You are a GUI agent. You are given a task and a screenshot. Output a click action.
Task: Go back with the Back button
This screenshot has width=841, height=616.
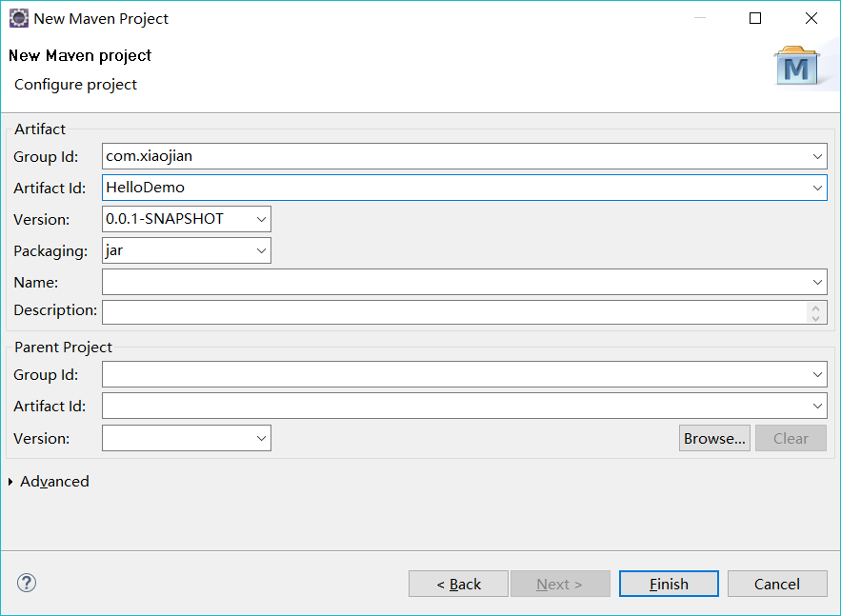tap(458, 584)
